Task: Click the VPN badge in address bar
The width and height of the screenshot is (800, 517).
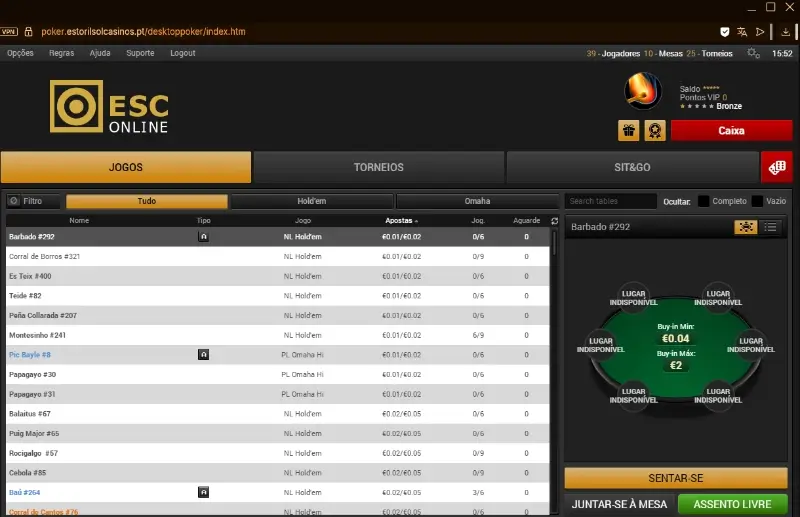Action: [x=9, y=32]
